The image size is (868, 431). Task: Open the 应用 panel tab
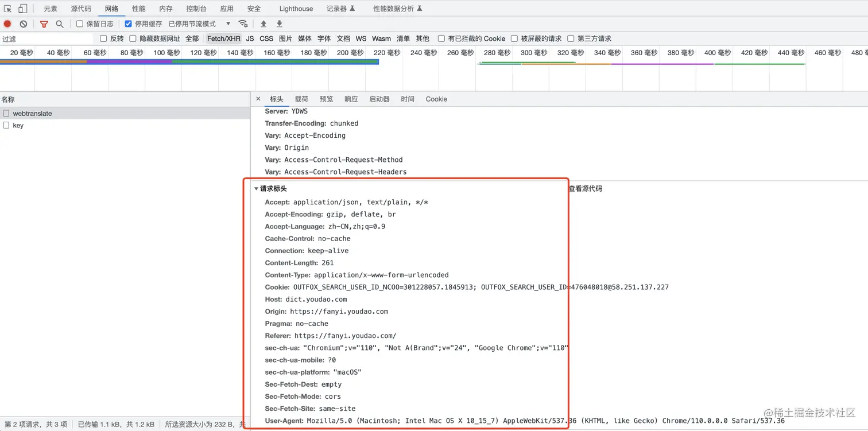point(227,9)
